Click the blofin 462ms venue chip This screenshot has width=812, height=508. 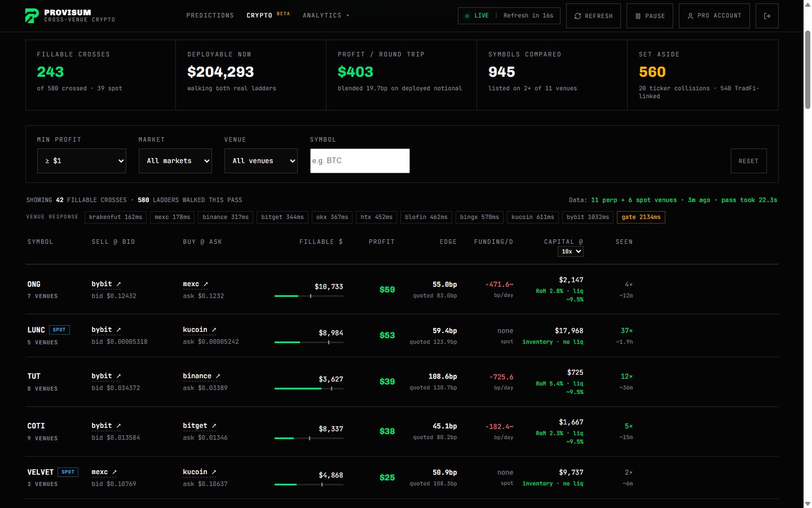point(426,217)
